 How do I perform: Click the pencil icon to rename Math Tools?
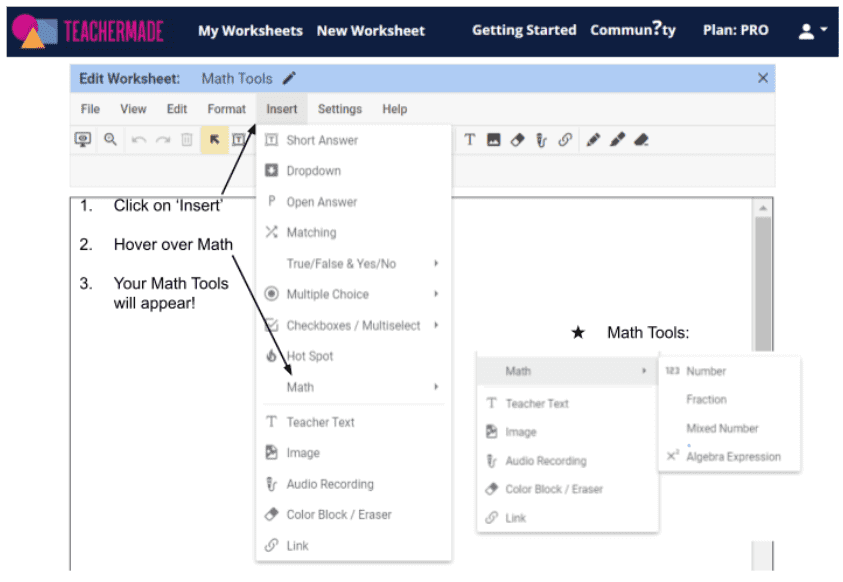pos(289,78)
